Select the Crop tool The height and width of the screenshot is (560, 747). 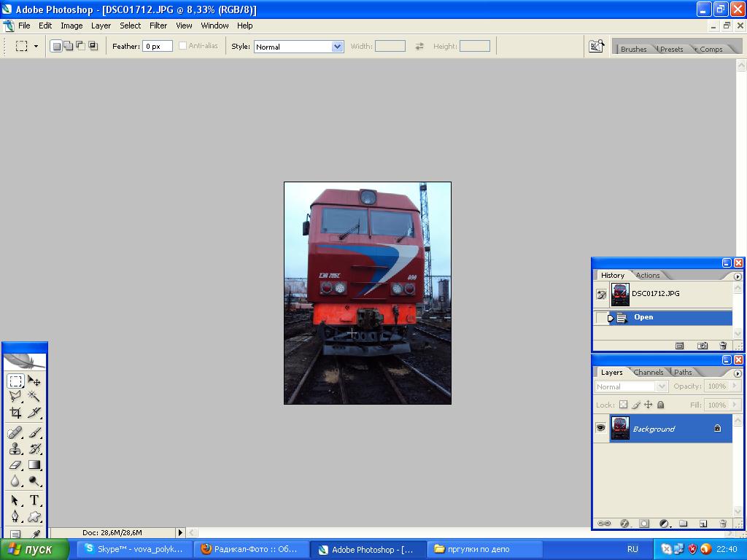16,412
